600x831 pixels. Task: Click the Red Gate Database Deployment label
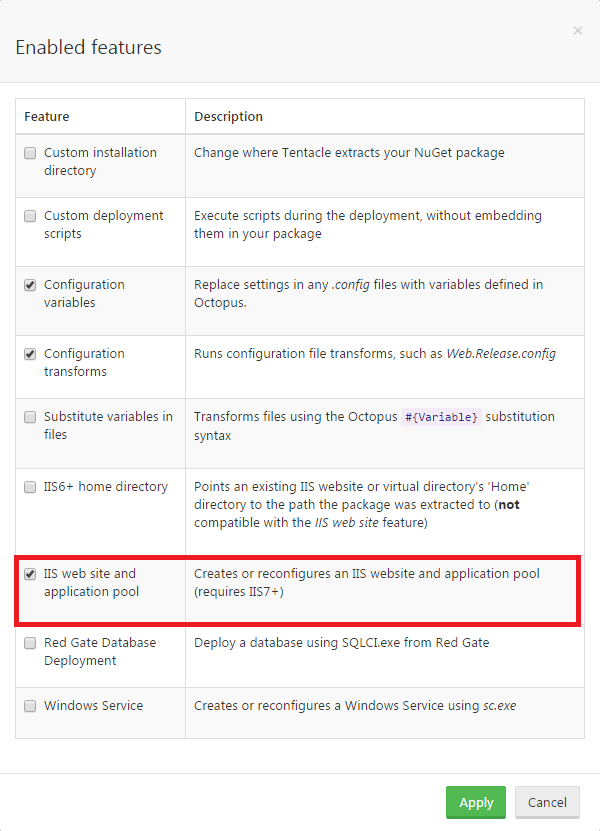[100, 651]
